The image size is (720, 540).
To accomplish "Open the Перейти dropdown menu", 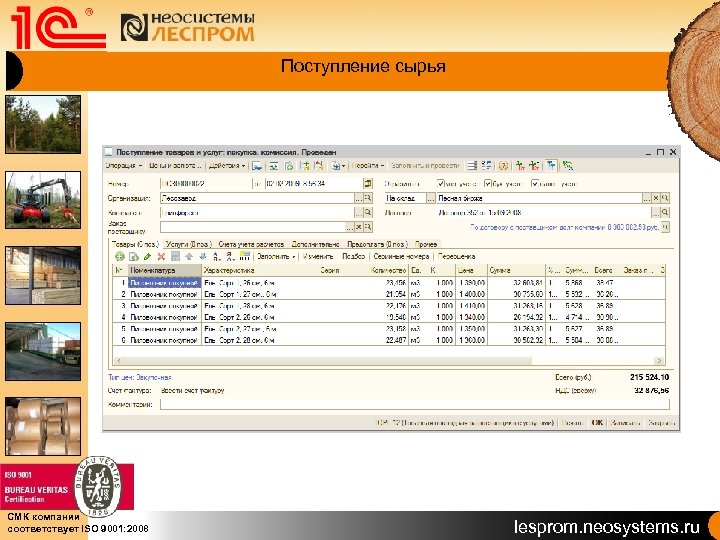I will 368,166.
